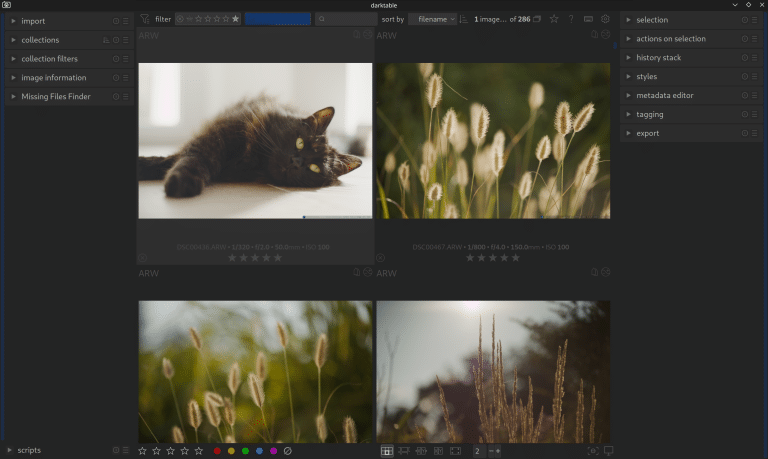
Task: Open the sort by filename dropdown
Action: pos(432,19)
